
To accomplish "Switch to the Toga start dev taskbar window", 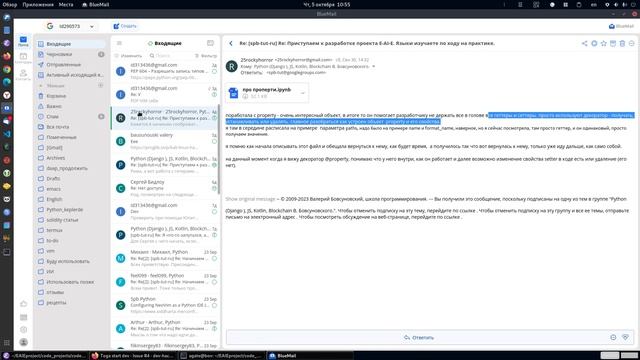I will [133, 356].
